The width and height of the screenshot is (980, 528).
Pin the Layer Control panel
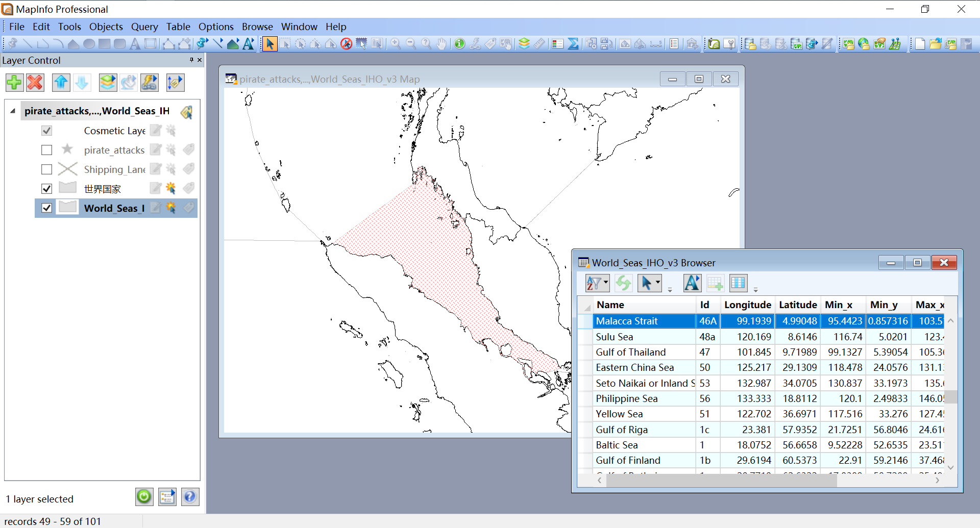191,60
